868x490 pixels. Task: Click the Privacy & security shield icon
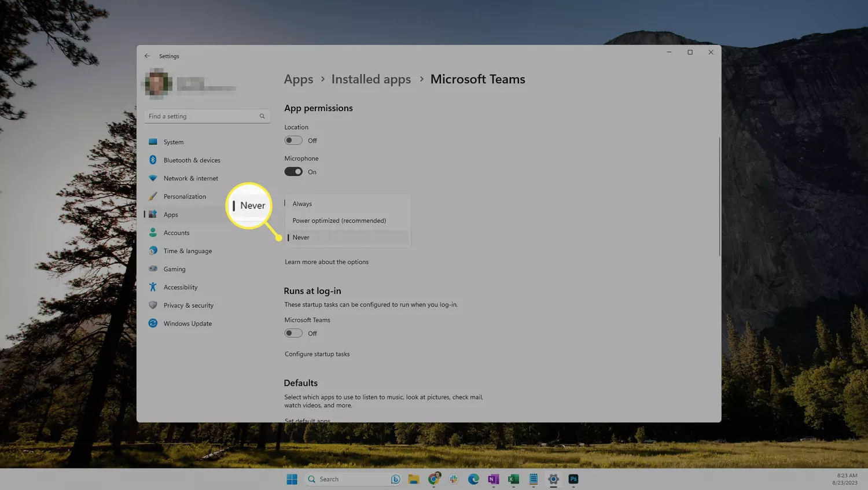coord(153,305)
